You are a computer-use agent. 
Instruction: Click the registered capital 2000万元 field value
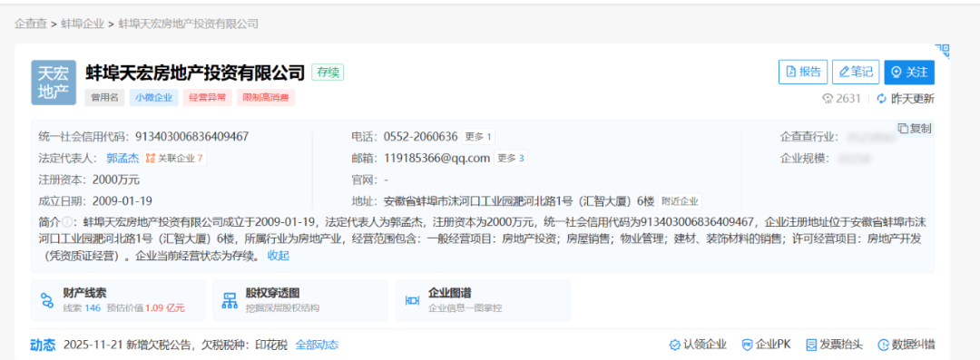pyautogui.click(x=115, y=180)
